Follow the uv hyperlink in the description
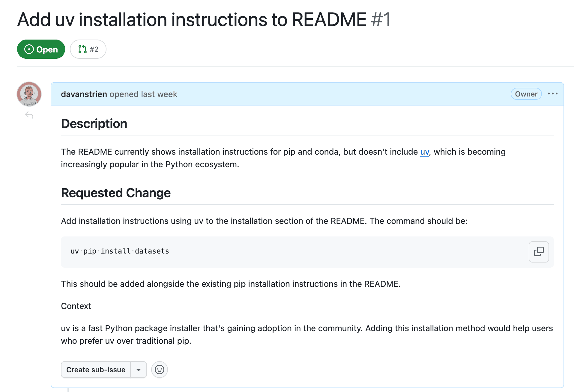Image resolution: width=574 pixels, height=392 pixels. [x=424, y=152]
